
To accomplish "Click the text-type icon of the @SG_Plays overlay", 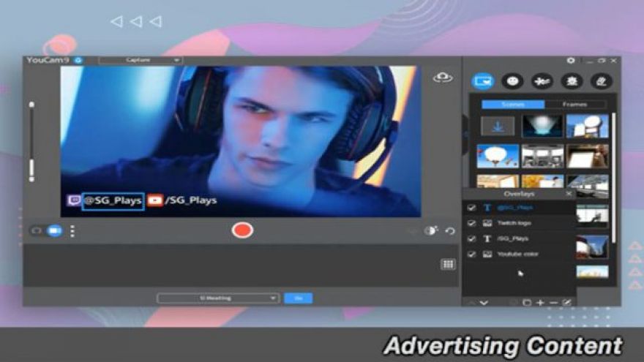I will tap(487, 208).
